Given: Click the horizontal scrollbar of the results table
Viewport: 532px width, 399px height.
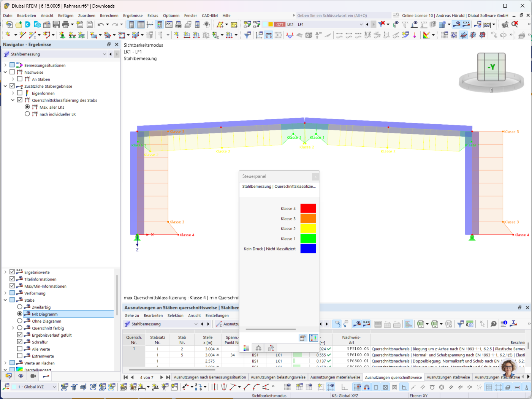Looking at the screenshot, I should (x=173, y=369).
